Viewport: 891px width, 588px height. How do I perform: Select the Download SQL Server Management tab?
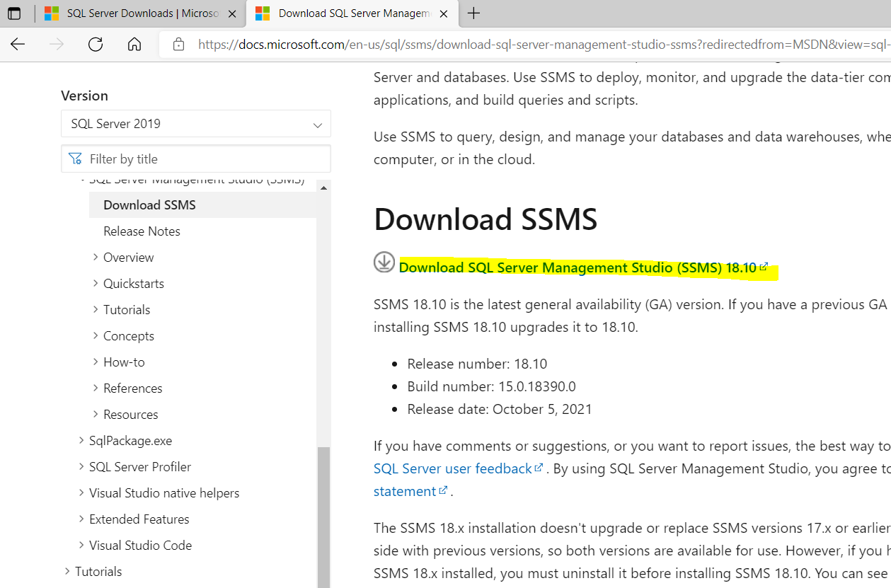click(352, 13)
